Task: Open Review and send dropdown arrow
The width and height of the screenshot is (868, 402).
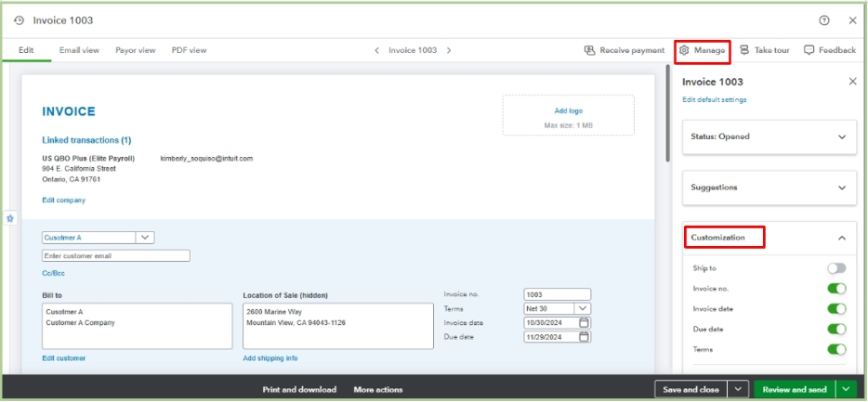Action: (x=845, y=389)
